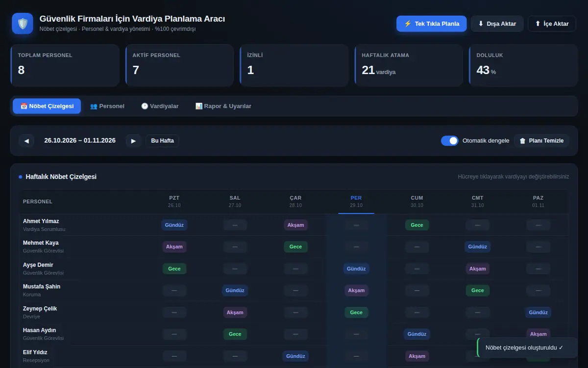Jump to the current week with Bu Hafta

tap(162, 141)
